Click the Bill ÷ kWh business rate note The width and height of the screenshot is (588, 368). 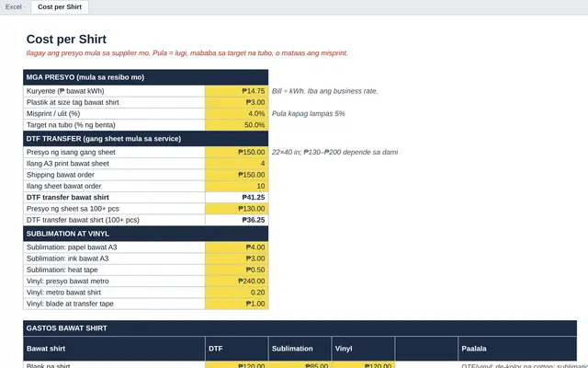(x=324, y=91)
